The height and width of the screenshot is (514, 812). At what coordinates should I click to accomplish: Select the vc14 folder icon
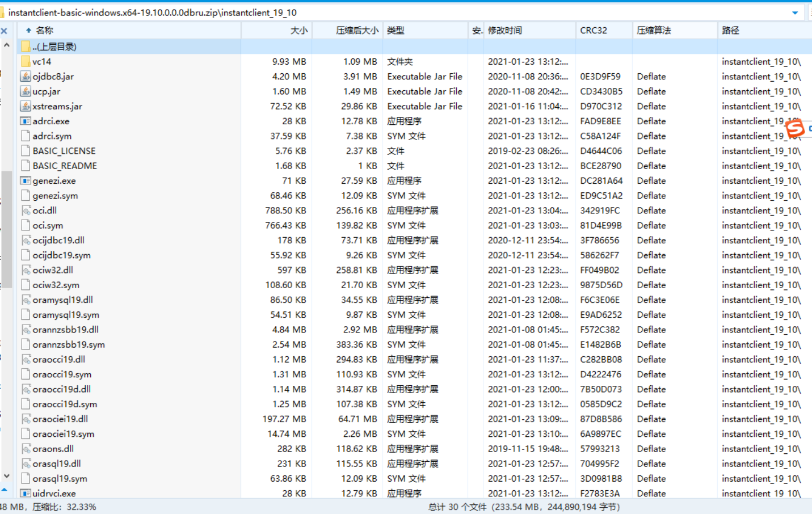point(26,61)
